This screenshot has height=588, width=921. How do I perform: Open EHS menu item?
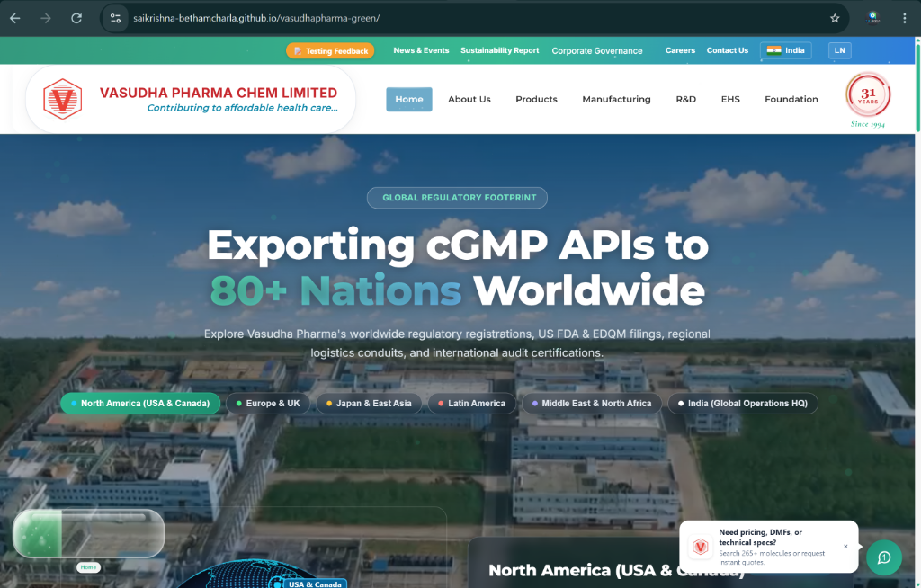coord(730,99)
